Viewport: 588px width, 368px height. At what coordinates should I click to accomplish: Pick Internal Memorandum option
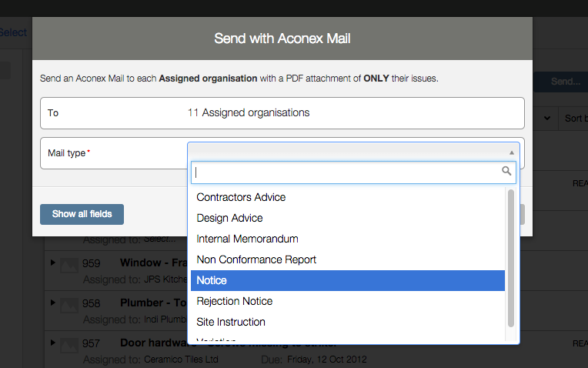pyautogui.click(x=348, y=239)
